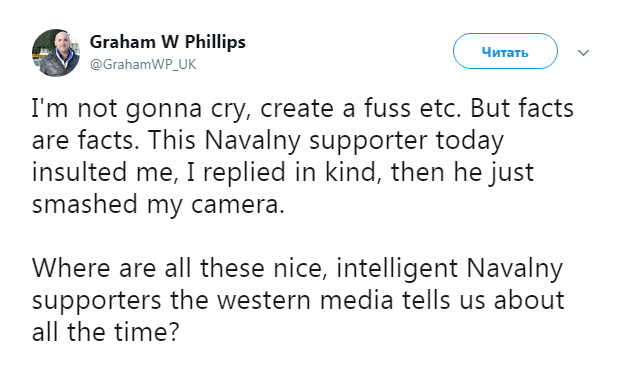Click the words "smashed my camera."
622x370 pixels.
pos(158,205)
